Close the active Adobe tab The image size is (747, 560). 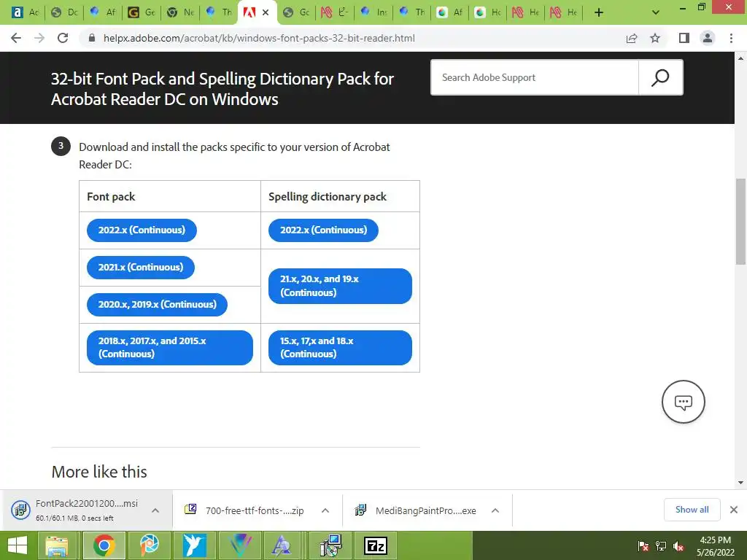coord(266,12)
